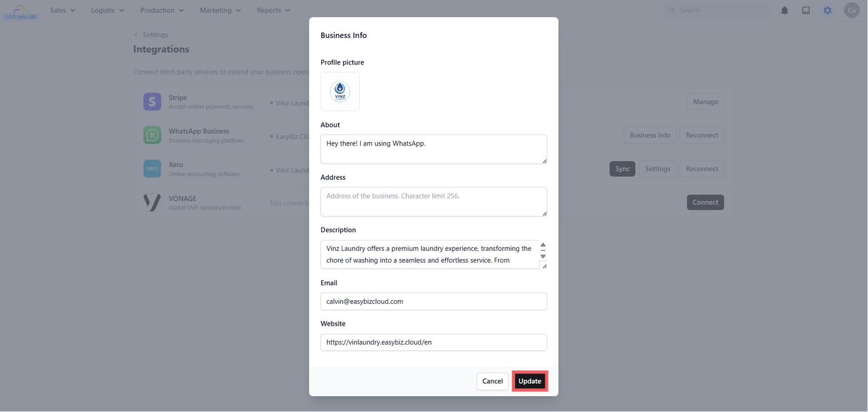Click the Vonage logo icon
Image resolution: width=868 pixels, height=412 pixels.
(x=152, y=202)
